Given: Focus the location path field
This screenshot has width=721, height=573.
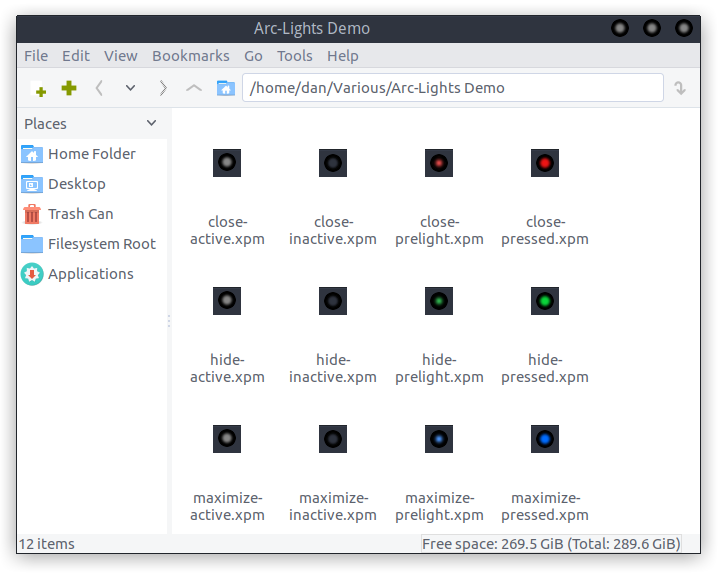Looking at the screenshot, I should pyautogui.click(x=452, y=87).
